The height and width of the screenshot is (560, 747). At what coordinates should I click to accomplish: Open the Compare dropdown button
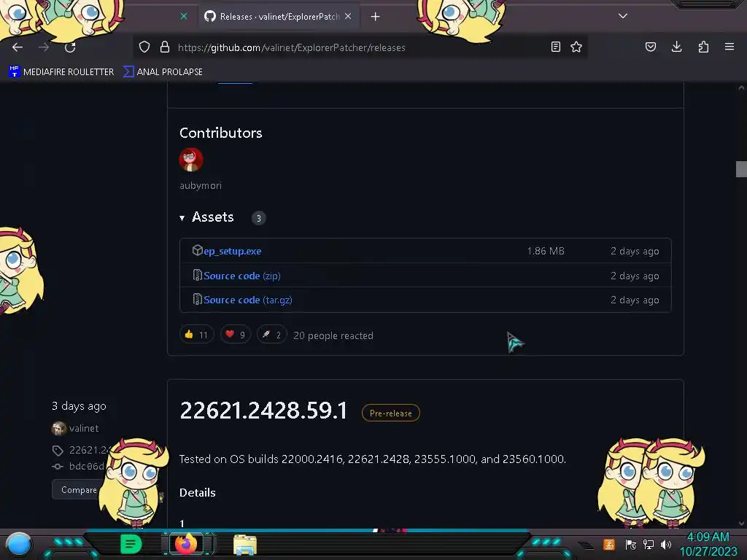tap(77, 489)
